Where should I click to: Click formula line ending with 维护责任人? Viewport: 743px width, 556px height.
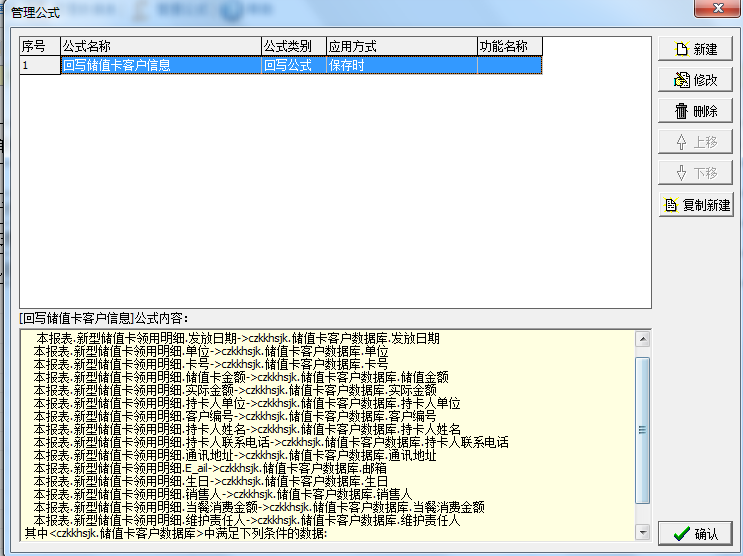click(247, 520)
